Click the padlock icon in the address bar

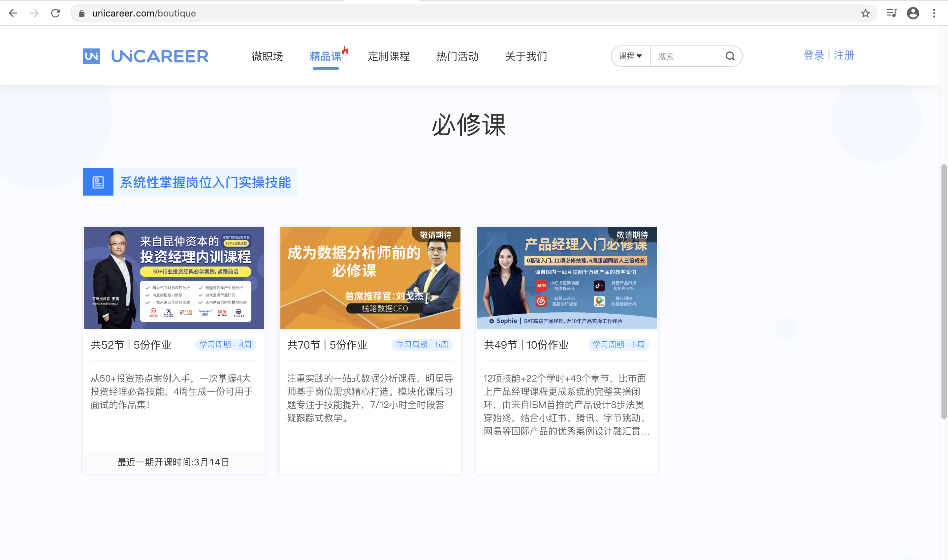(81, 14)
